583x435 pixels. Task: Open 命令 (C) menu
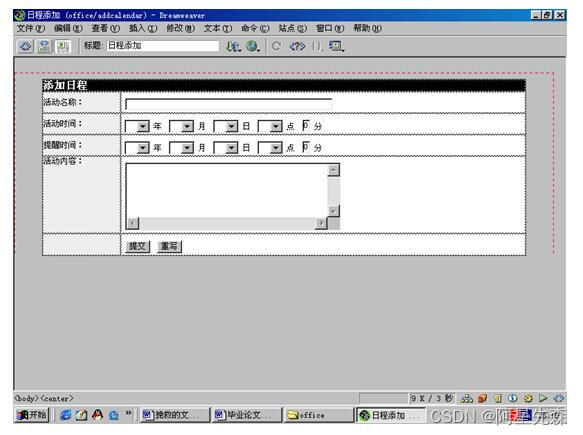point(255,28)
